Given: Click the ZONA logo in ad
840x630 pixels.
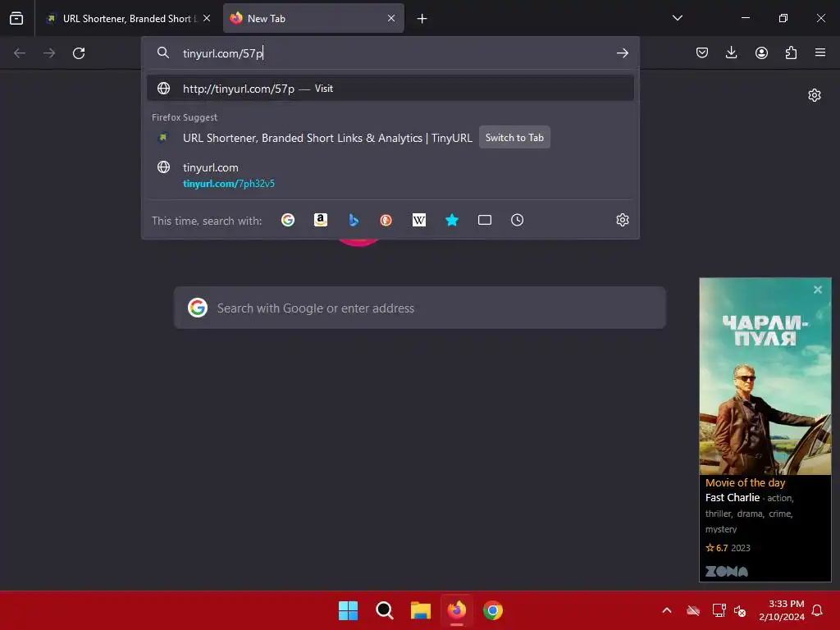Looking at the screenshot, I should coord(727,571).
